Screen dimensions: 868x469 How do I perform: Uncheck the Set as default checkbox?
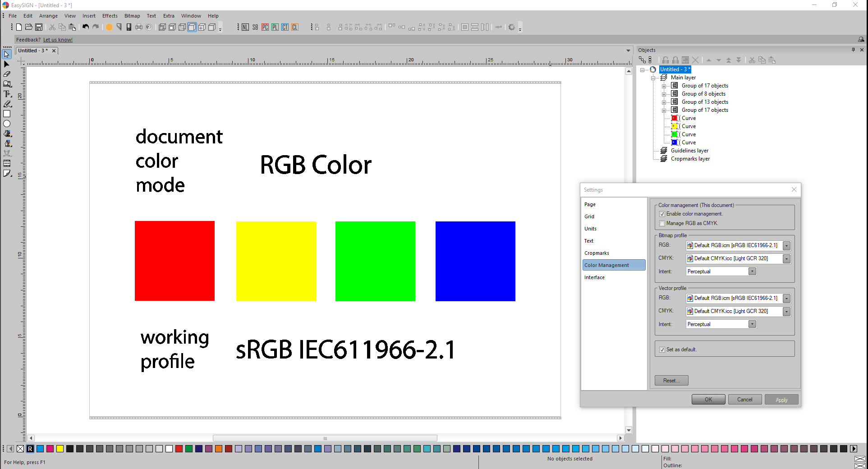(662, 349)
